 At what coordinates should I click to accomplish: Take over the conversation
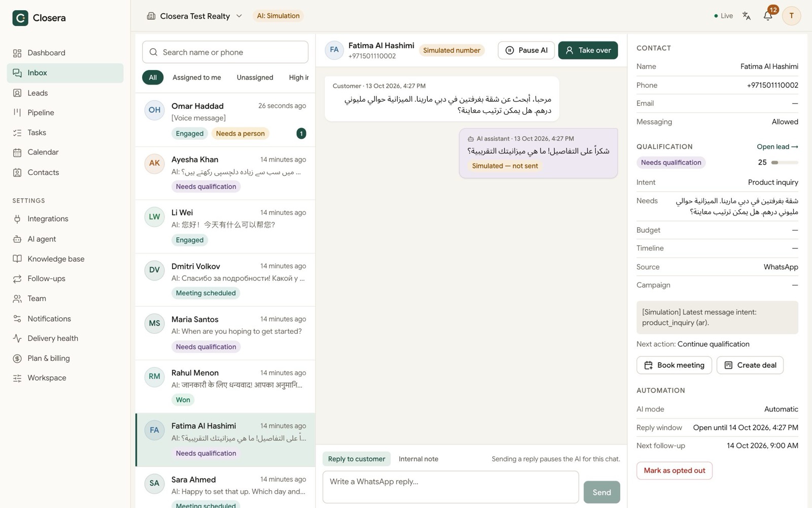tap(588, 50)
